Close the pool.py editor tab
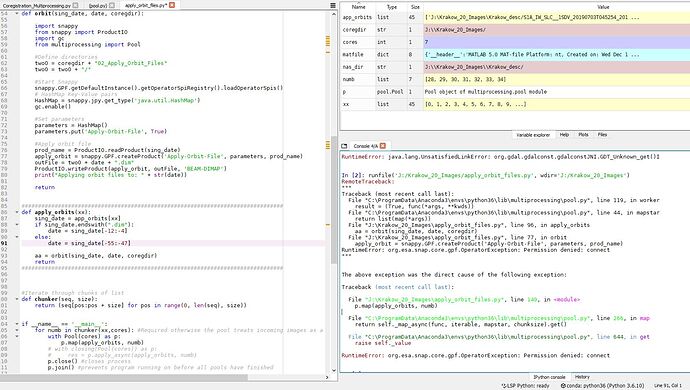The width and height of the screenshot is (690, 390). point(112,5)
